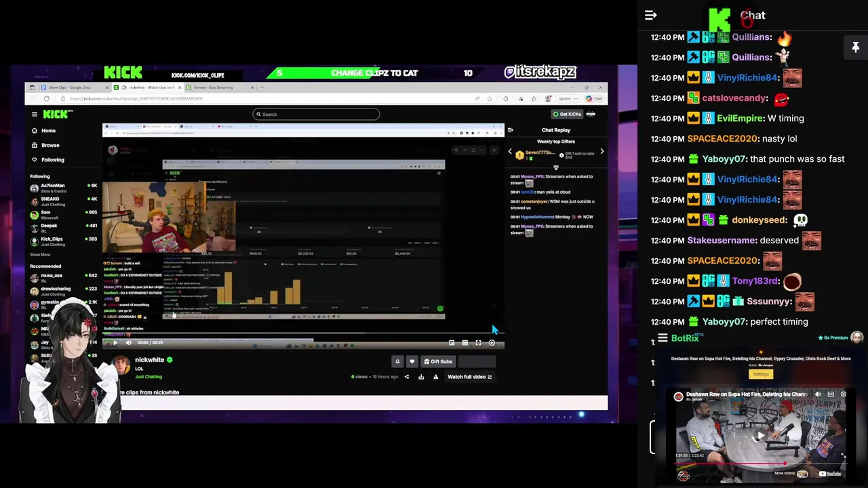Open nickwhite's channel name link
The width and height of the screenshot is (868, 488).
[x=149, y=360]
